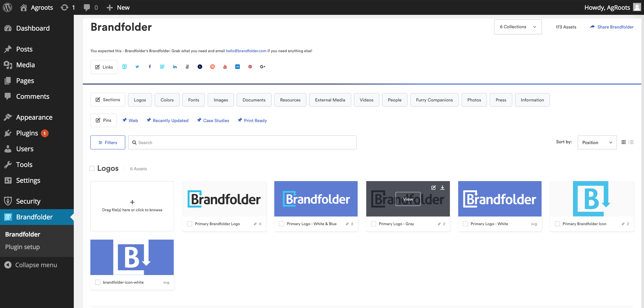Tick the Primary Logo - White checkbox
644x308 pixels.
point(465,224)
